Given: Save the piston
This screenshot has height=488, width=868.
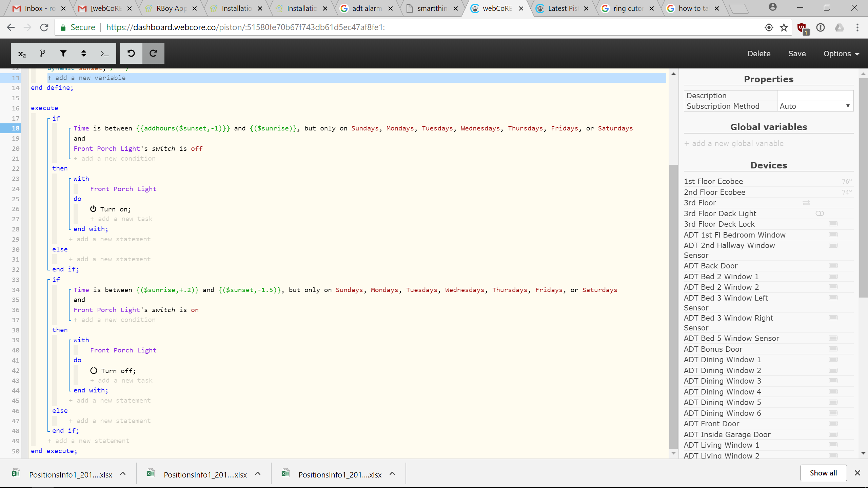Looking at the screenshot, I should click(797, 54).
